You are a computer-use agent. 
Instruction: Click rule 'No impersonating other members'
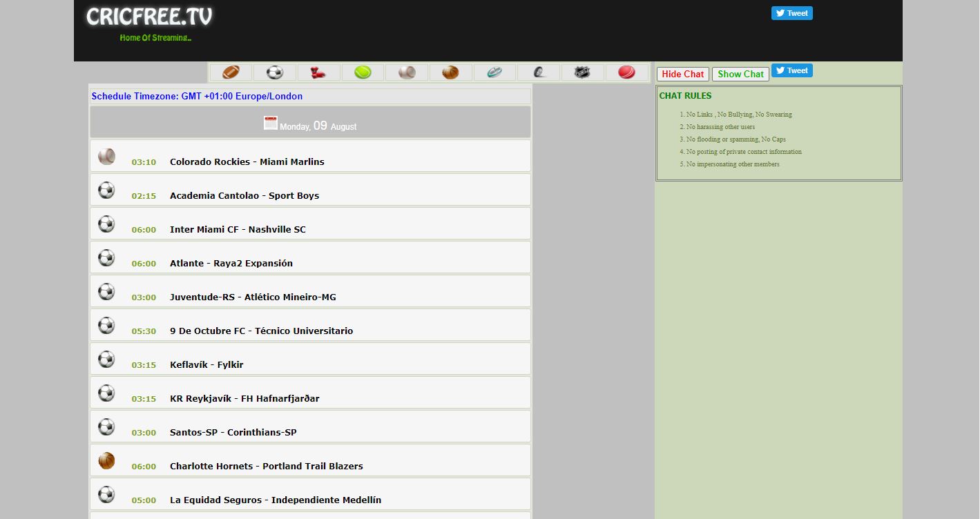[x=733, y=164]
